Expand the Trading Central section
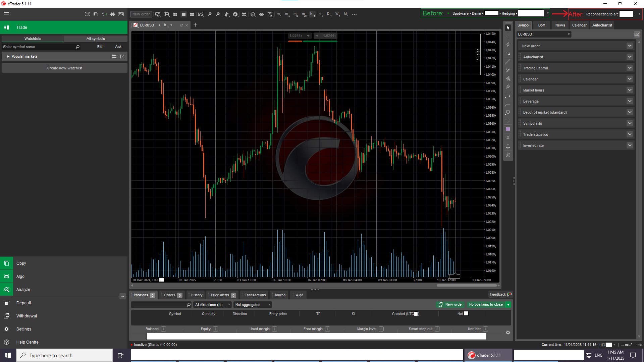644x362 pixels. click(x=630, y=68)
